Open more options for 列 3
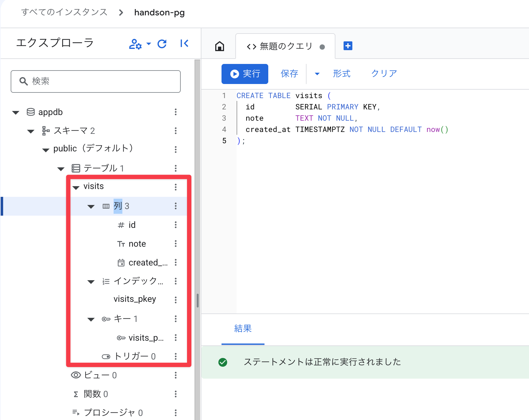The height and width of the screenshot is (420, 529). click(176, 206)
